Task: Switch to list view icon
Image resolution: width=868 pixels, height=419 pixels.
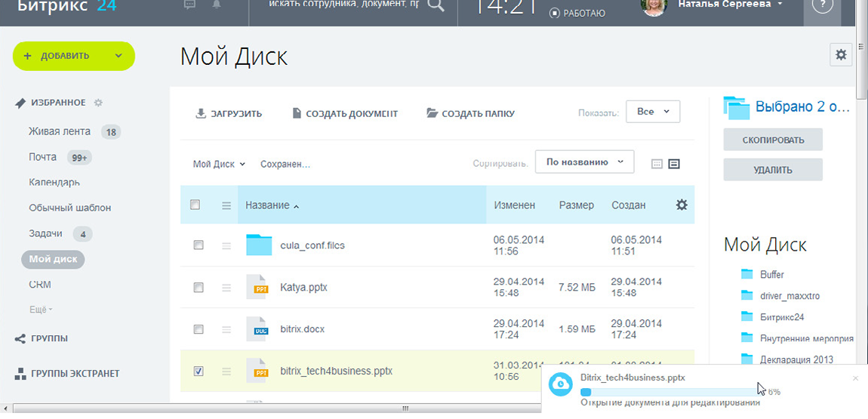Action: tap(674, 163)
